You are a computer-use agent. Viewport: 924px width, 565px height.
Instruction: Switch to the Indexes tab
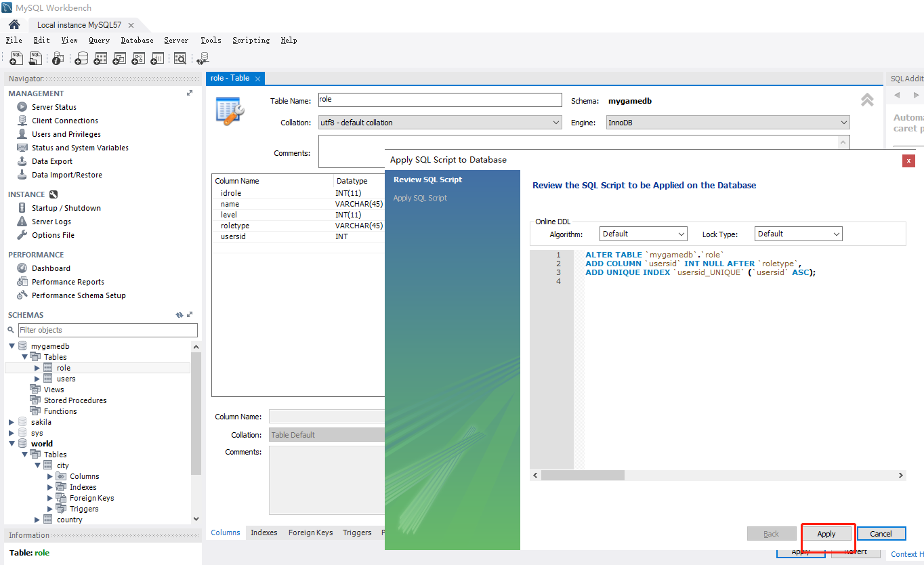(264, 532)
